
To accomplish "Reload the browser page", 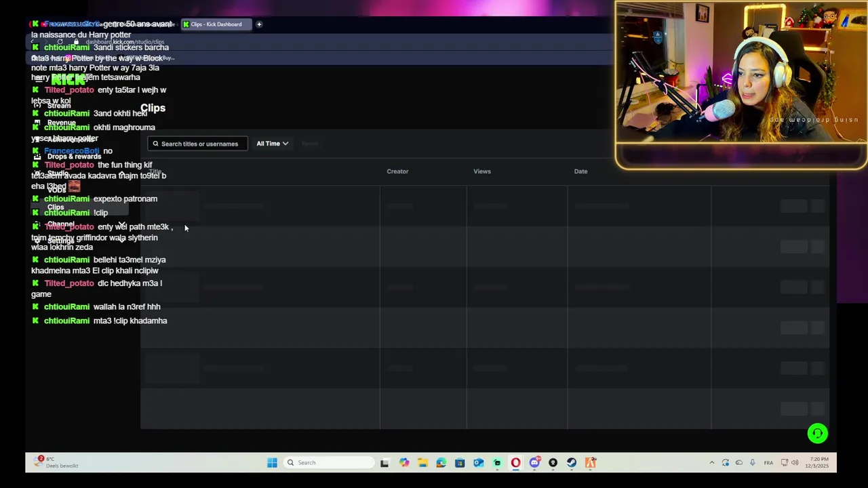I will point(60,42).
